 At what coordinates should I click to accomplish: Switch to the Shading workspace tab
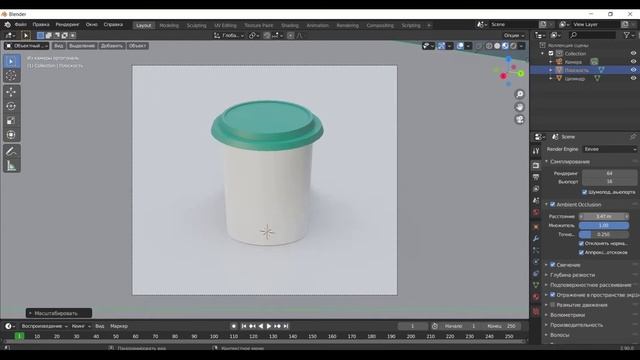tap(290, 25)
